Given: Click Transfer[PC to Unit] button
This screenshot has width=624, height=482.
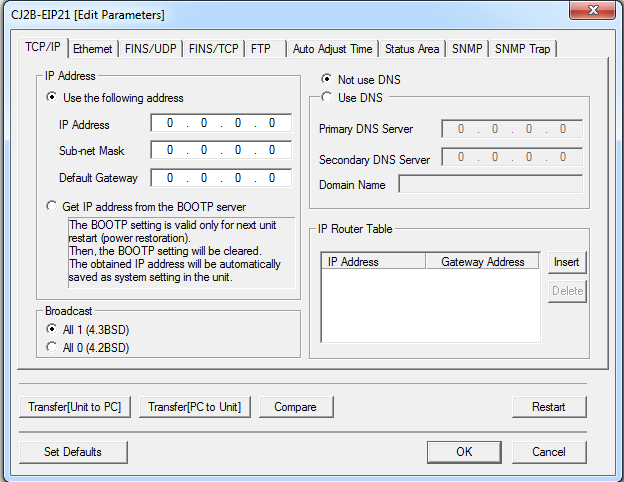Looking at the screenshot, I should [x=195, y=407].
